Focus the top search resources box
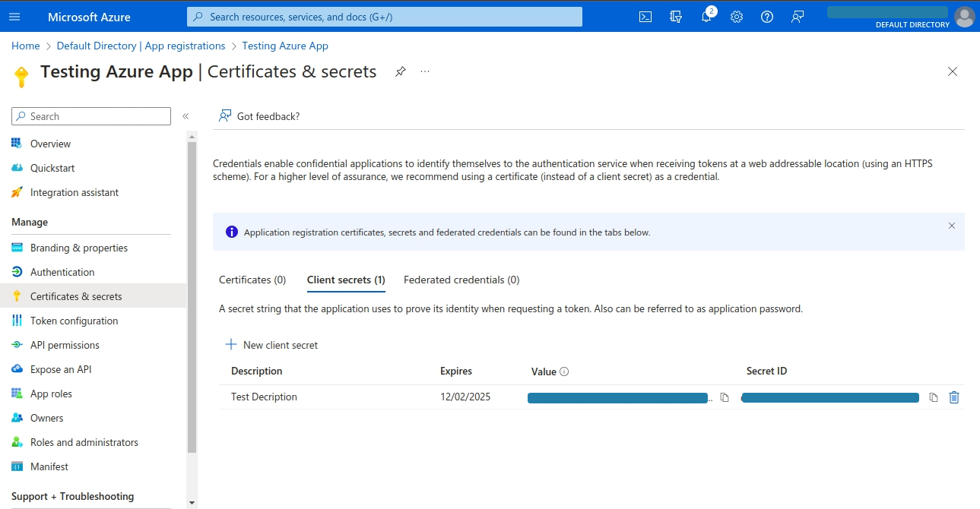The image size is (980, 509). click(x=385, y=17)
